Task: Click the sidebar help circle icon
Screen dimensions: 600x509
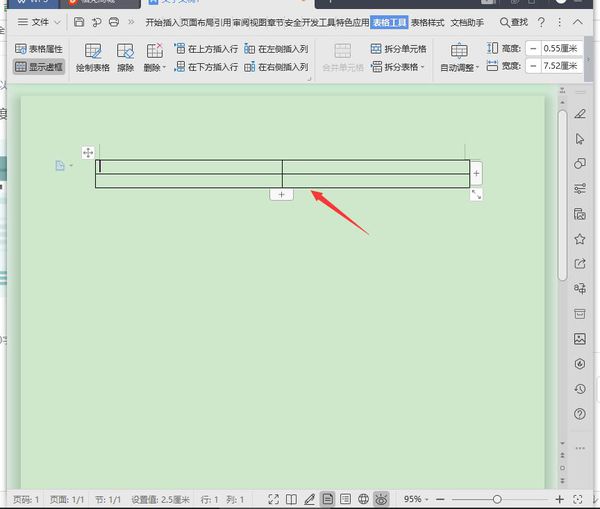Action: tap(580, 414)
